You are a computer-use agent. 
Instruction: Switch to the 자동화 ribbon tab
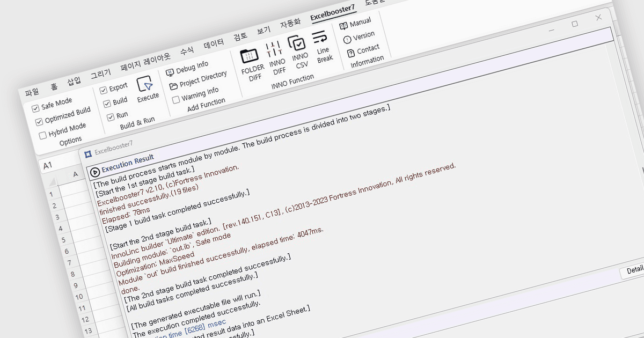click(x=290, y=24)
